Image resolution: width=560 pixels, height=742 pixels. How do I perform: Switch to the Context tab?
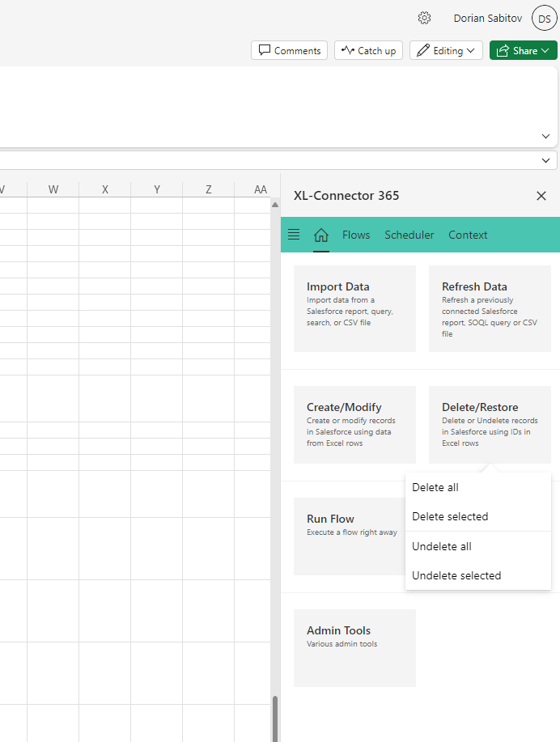[x=468, y=235]
